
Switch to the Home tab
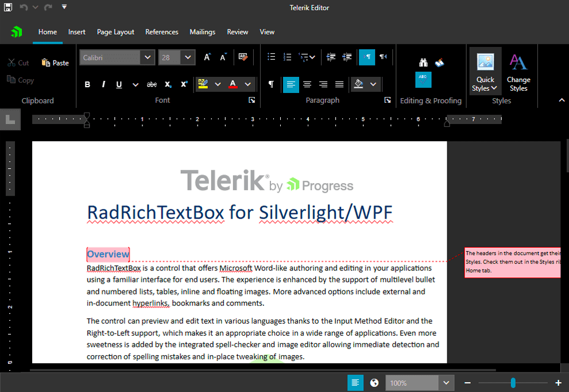tap(48, 32)
